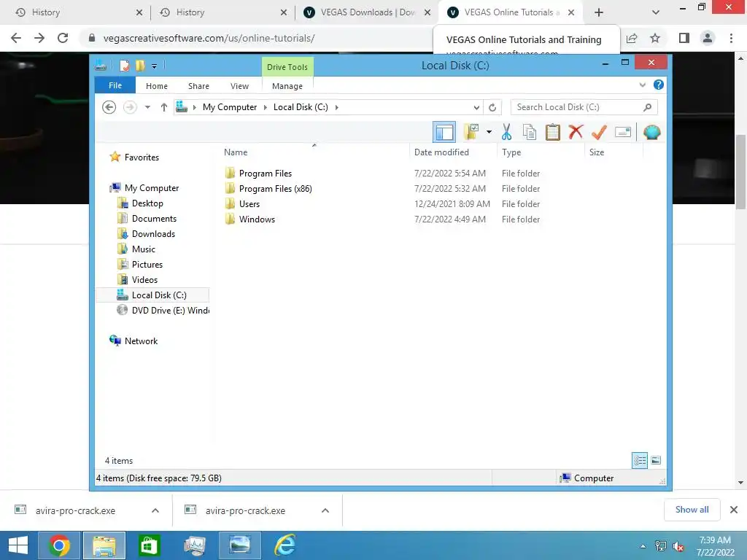
Task: Expand address bar history dropdown
Action: [476, 108]
